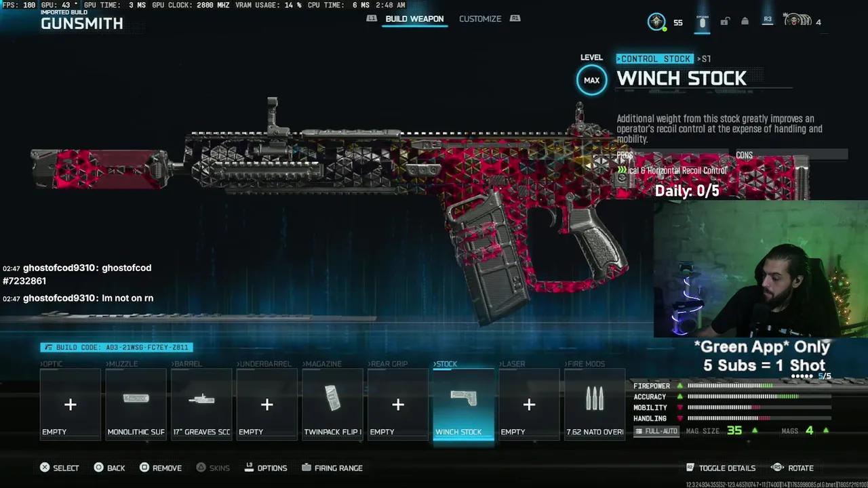This screenshot has height=488, width=868.
Task: Click the greyed-out Skins prompt
Action: click(x=212, y=468)
